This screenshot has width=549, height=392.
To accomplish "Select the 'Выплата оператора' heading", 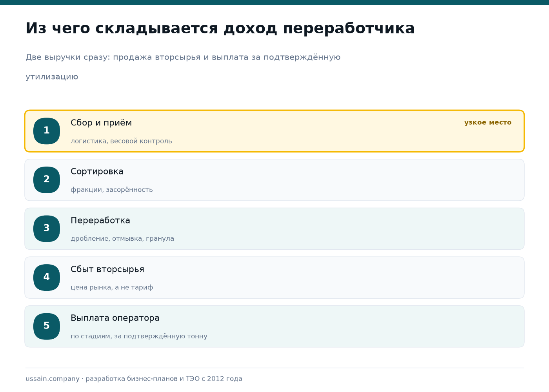I will click(115, 318).
